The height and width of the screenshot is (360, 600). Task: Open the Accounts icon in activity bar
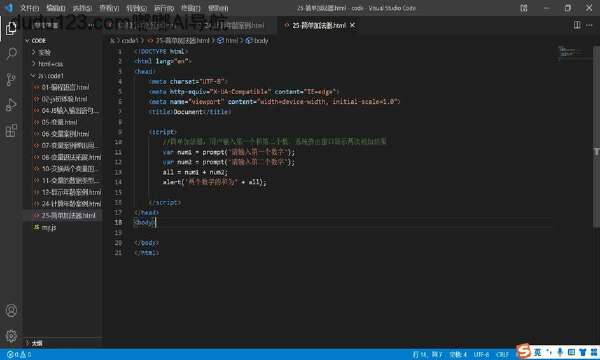(x=11, y=310)
